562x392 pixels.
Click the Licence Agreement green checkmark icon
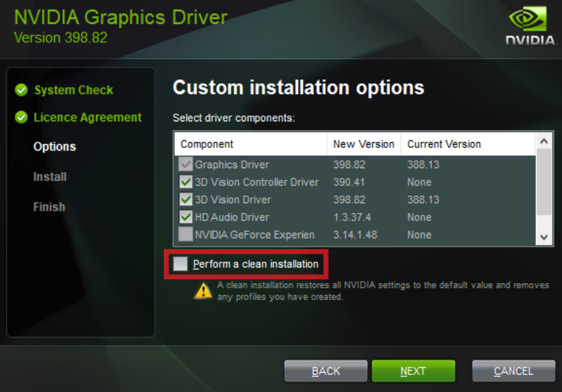click(21, 117)
